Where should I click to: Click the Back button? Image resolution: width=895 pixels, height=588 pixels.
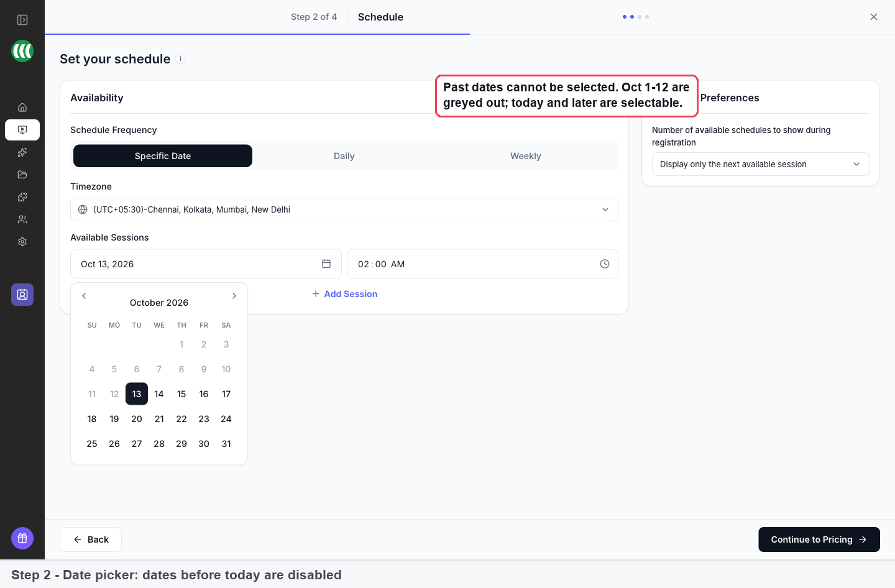tap(91, 540)
